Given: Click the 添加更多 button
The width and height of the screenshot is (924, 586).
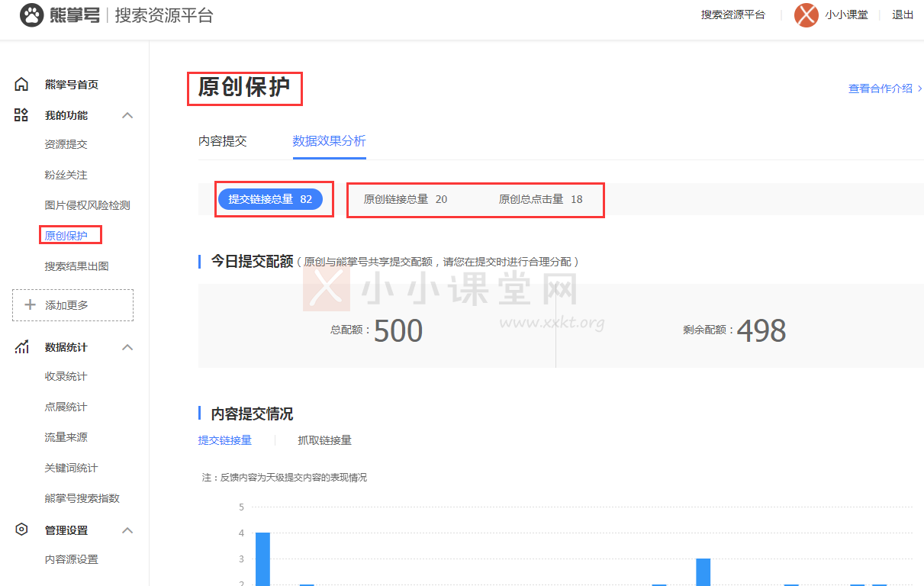Looking at the screenshot, I should coord(72,305).
